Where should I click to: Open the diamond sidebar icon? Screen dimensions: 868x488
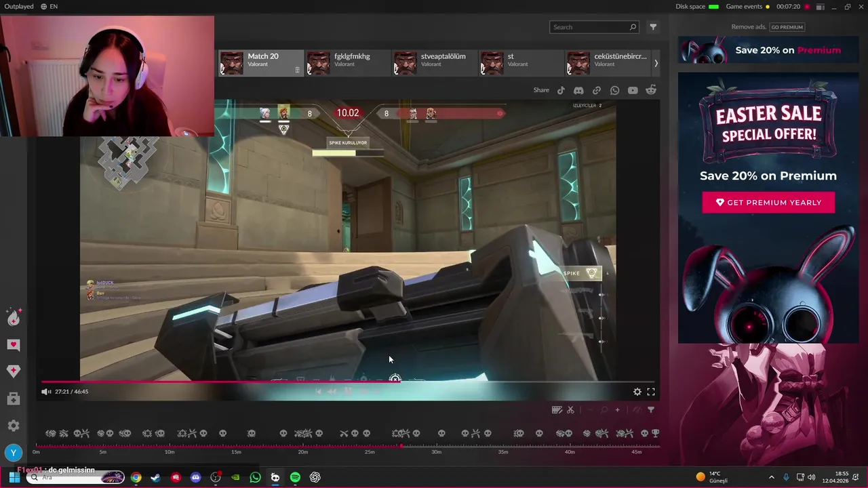[14, 371]
